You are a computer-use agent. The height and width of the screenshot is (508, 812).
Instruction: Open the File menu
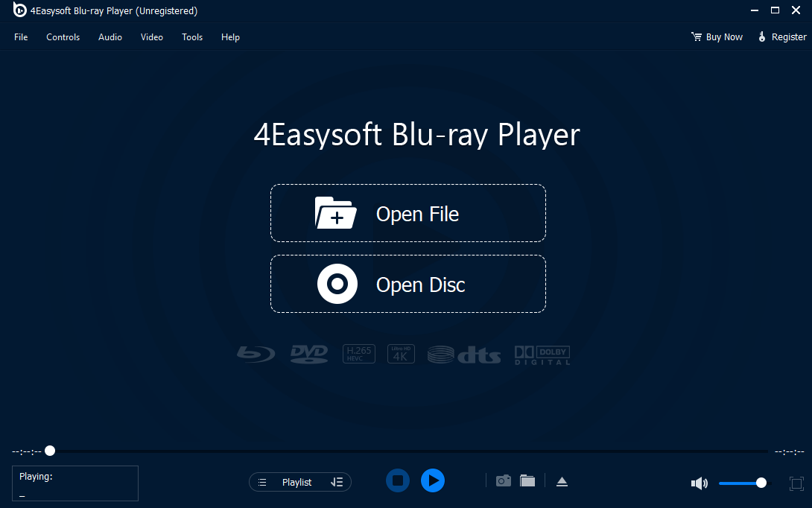[x=21, y=36]
